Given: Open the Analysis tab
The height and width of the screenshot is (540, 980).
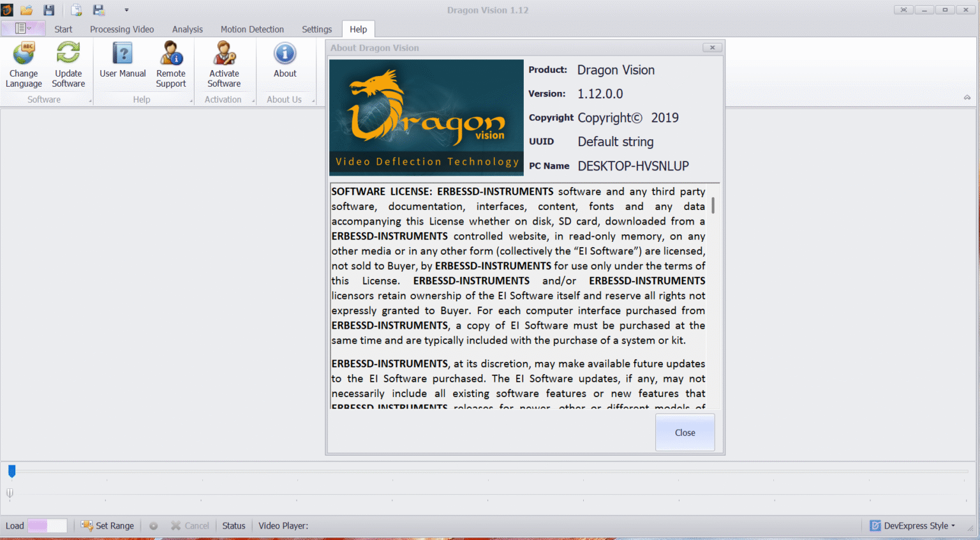Looking at the screenshot, I should pos(187,29).
